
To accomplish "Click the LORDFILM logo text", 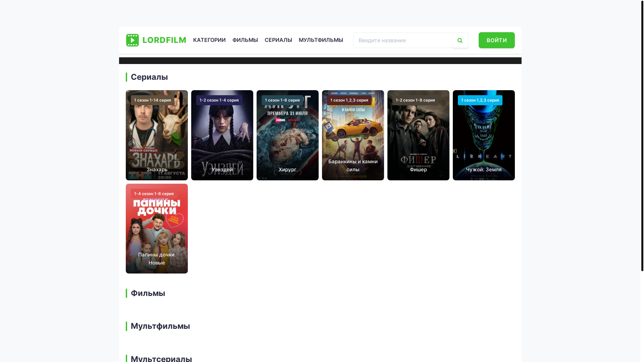I will [164, 40].
